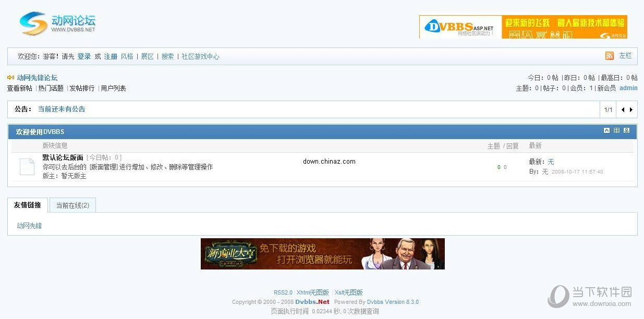Open the Xslt无图版 link
Image resolution: width=644 pixels, height=319 pixels.
click(349, 292)
